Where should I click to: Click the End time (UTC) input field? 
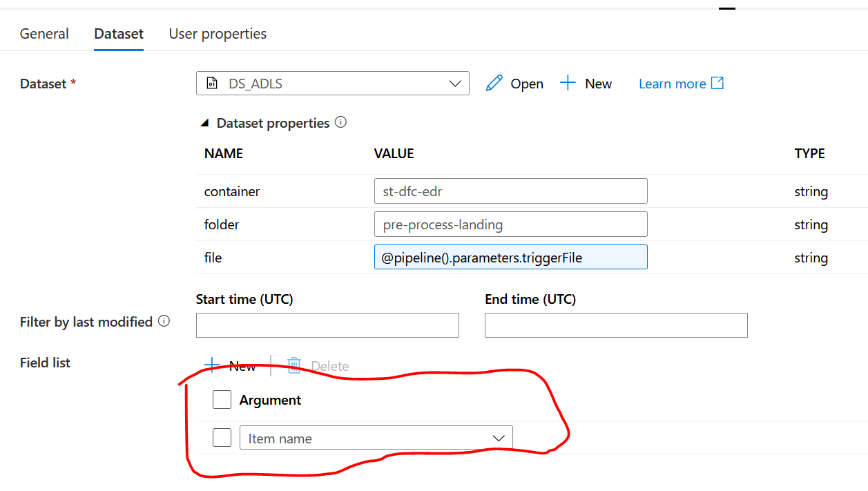pyautogui.click(x=616, y=325)
